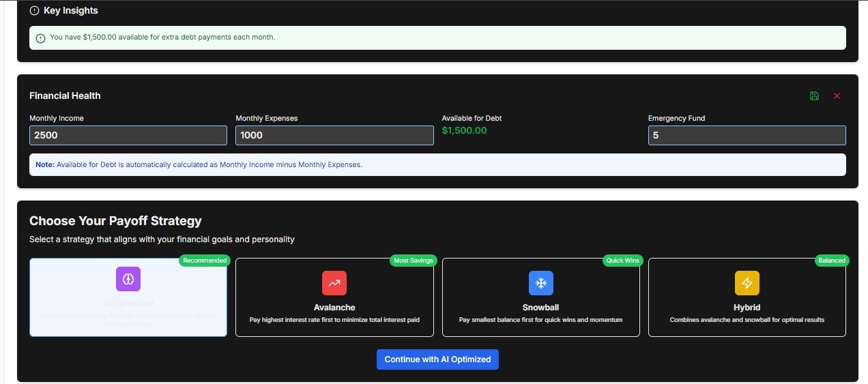Image resolution: width=868 pixels, height=384 pixels.
Task: Click the strategy selection subtitle text
Action: (x=162, y=240)
